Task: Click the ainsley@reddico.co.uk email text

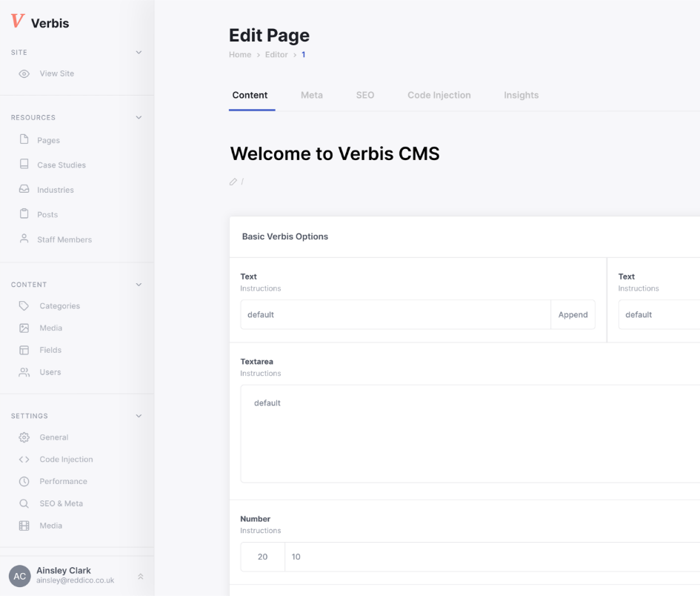Action: coord(75,580)
